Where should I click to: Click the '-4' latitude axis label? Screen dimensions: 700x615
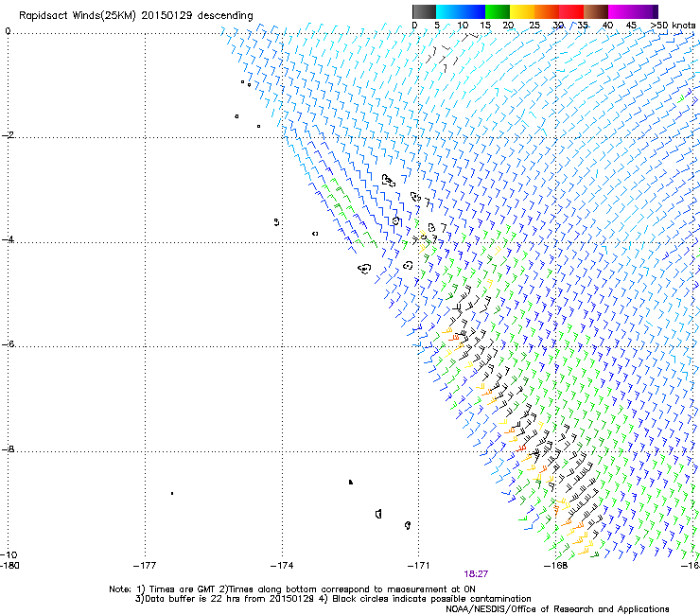click(8, 239)
